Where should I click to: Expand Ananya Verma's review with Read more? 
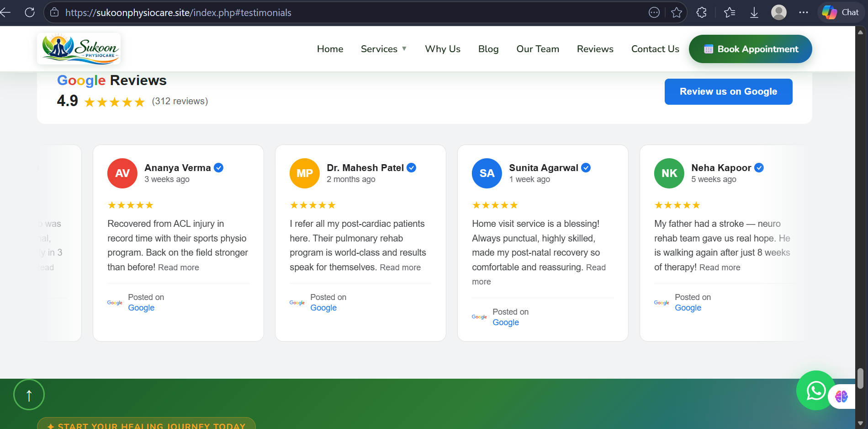click(178, 268)
